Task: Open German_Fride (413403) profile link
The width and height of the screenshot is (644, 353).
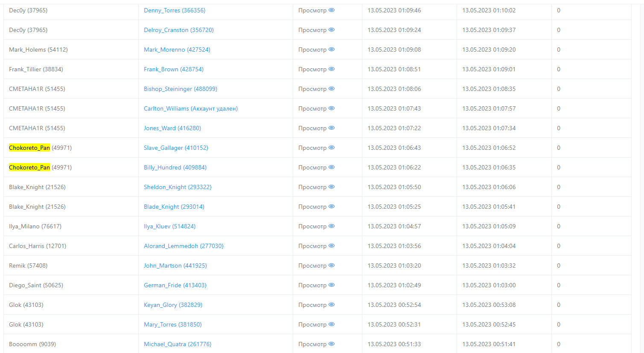Action: pos(175,285)
